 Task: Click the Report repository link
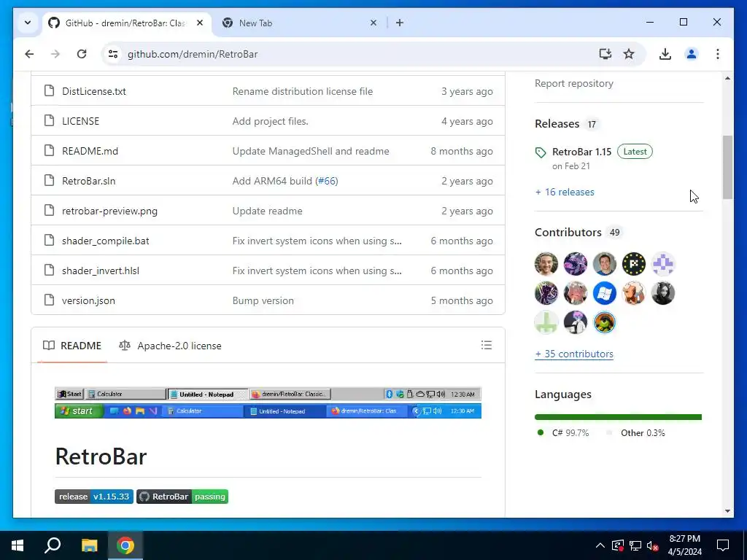click(x=574, y=83)
